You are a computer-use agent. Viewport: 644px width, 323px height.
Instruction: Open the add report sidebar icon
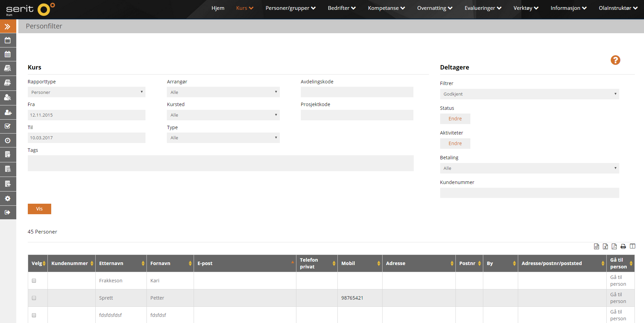pyautogui.click(x=8, y=184)
